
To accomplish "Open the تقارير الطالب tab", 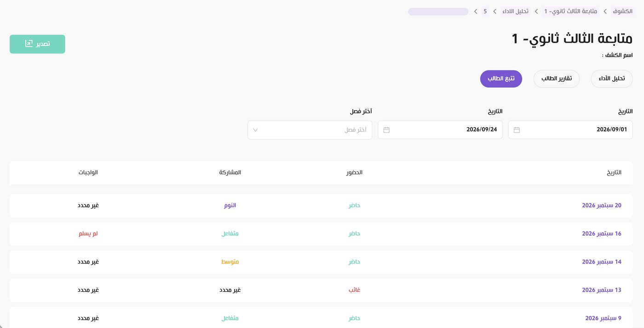I will tap(556, 79).
